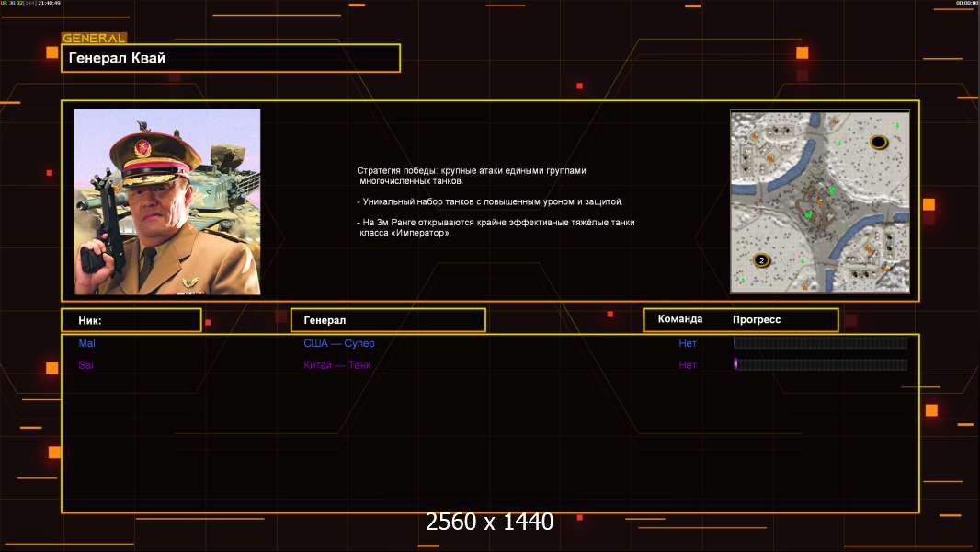Select player Sai in the list

pyautogui.click(x=85, y=365)
